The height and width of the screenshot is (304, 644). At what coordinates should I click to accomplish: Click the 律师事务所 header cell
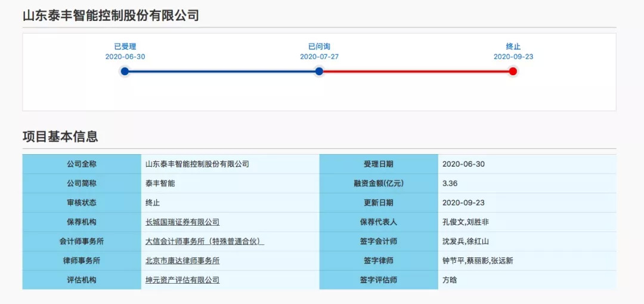[82, 261]
